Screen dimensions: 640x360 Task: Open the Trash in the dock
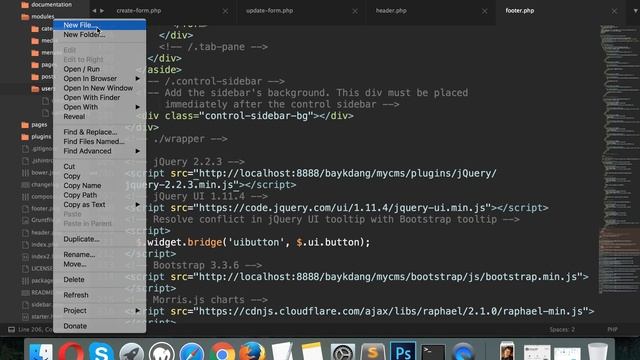point(598,352)
